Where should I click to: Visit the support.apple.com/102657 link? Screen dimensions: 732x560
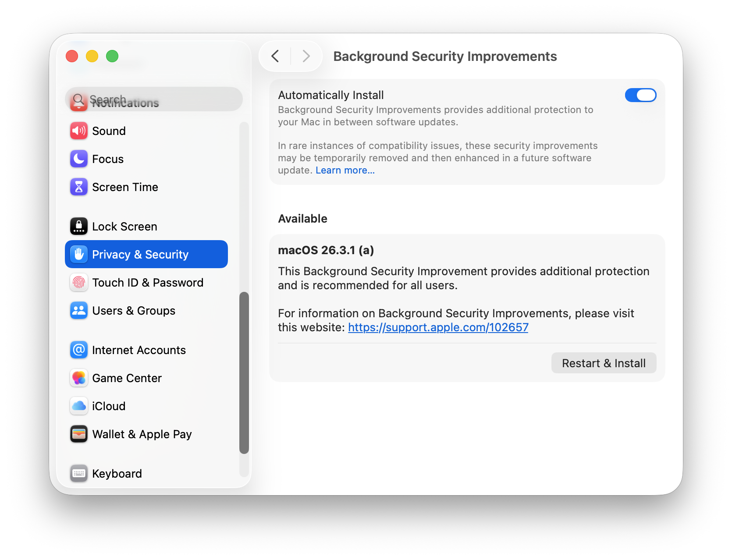click(x=438, y=327)
